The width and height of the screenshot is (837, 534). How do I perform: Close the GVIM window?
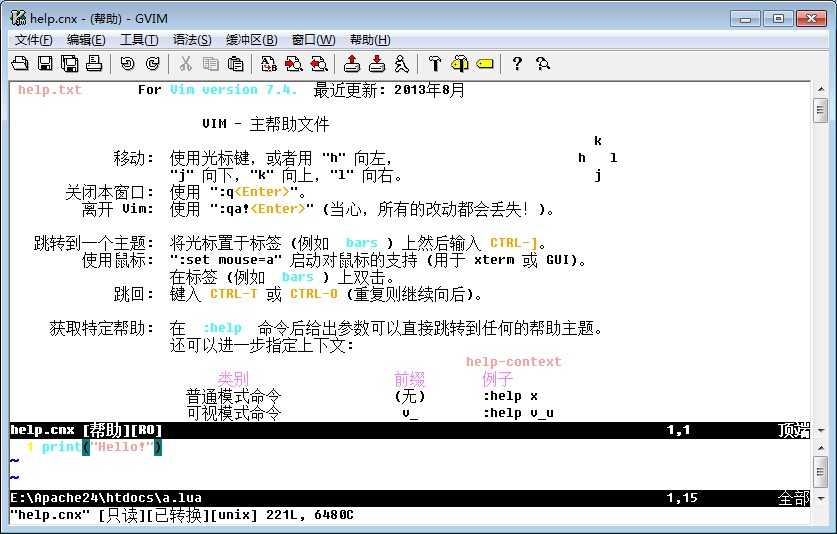[x=811, y=19]
